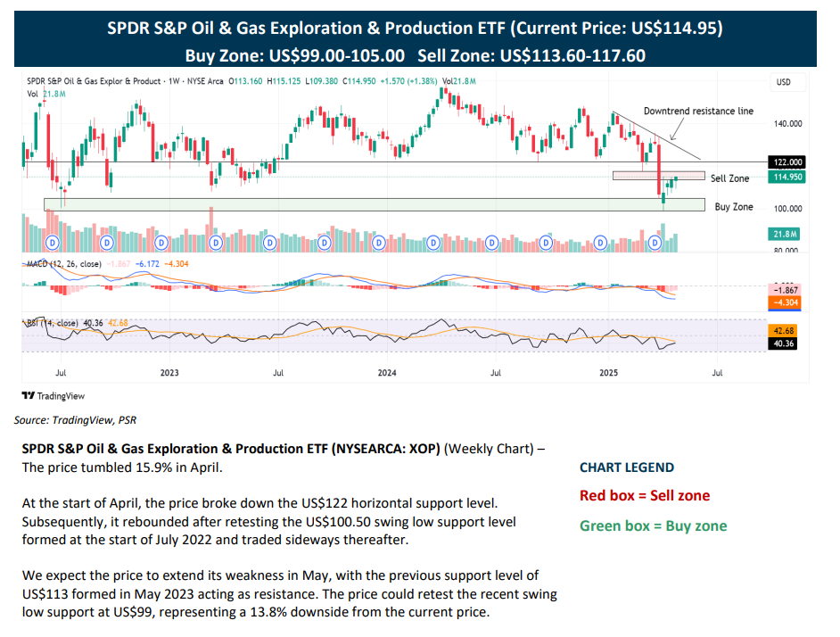Click the Current Price: US$114.95 title line

pyautogui.click(x=416, y=28)
